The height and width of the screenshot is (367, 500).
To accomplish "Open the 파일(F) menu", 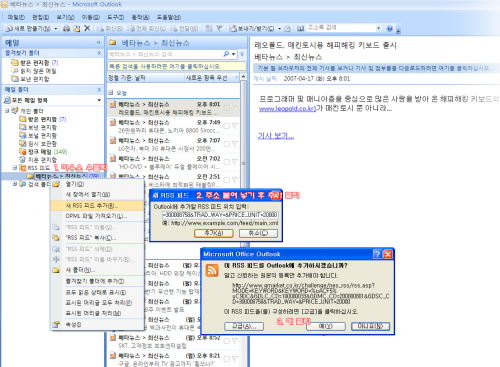I will pyautogui.click(x=16, y=17).
